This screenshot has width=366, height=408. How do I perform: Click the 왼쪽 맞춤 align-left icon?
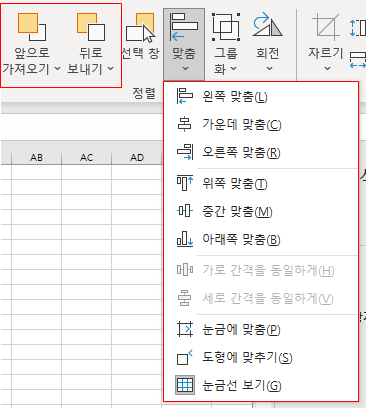click(x=185, y=96)
